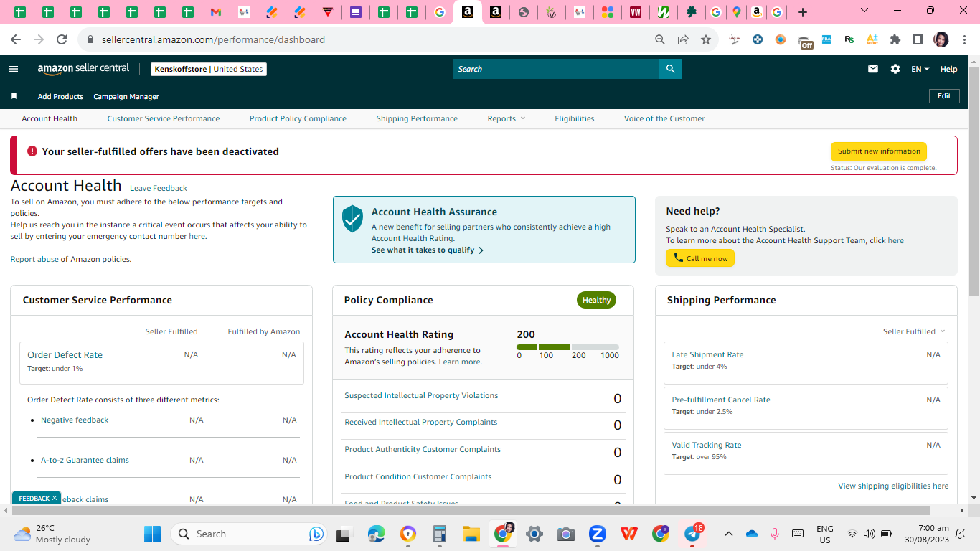Open Telegram from the taskbar
Image resolution: width=980 pixels, height=551 pixels.
(x=692, y=534)
